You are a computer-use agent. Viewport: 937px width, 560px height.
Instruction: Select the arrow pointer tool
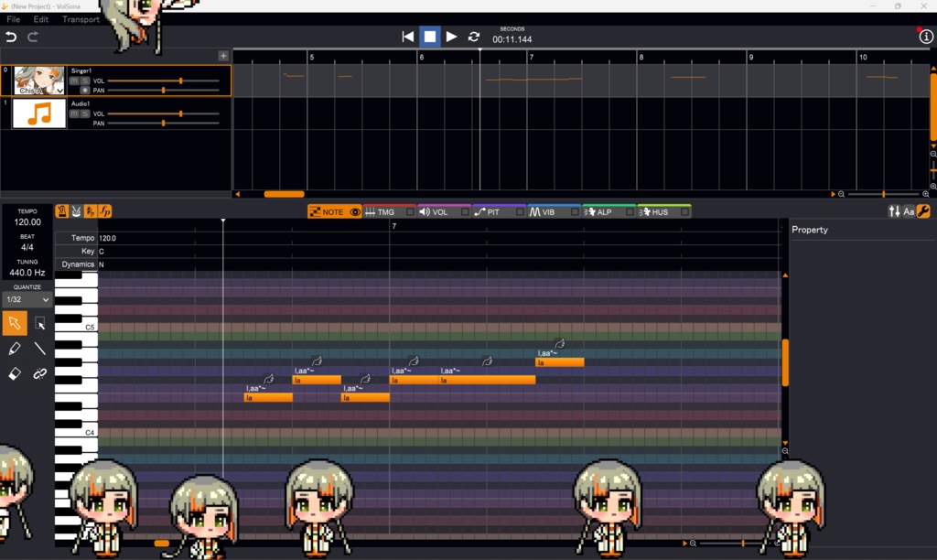[x=15, y=323]
